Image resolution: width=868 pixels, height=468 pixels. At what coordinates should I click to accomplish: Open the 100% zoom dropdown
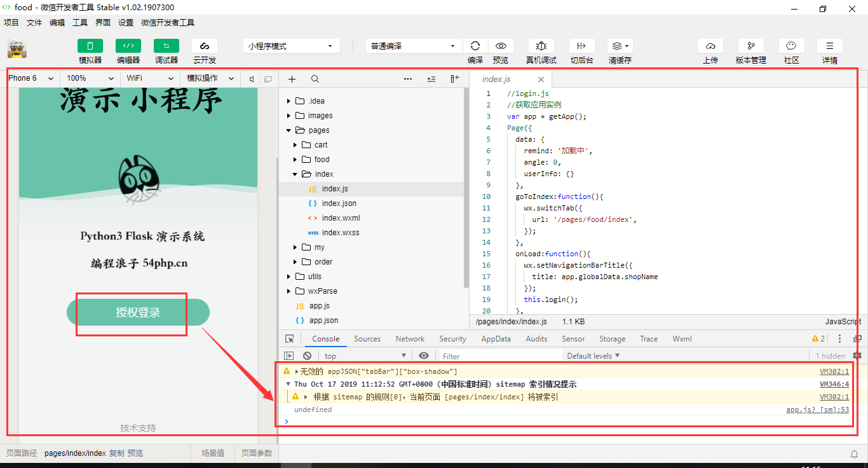coord(90,78)
